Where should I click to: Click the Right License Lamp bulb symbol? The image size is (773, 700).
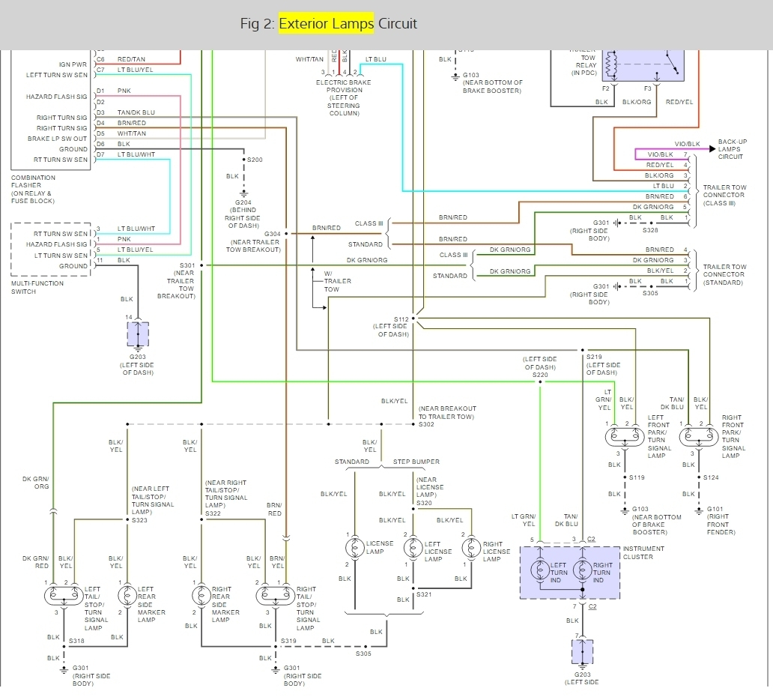pos(470,548)
